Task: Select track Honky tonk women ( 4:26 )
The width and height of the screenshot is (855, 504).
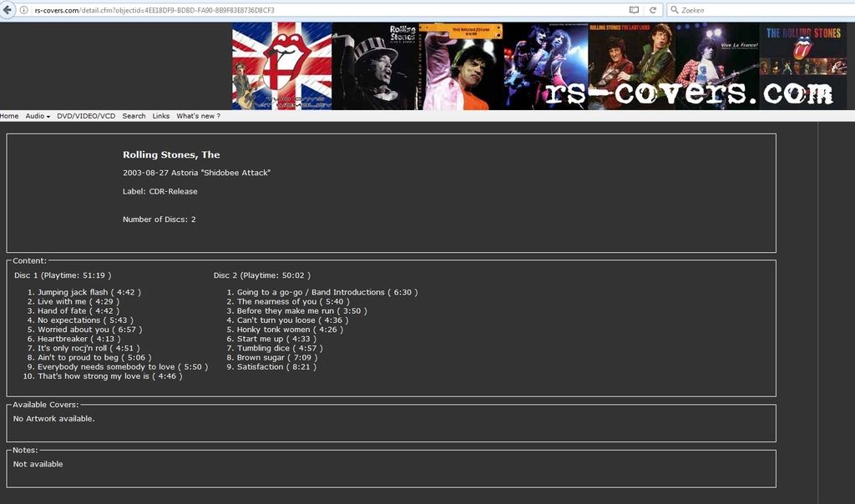Action: 290,330
